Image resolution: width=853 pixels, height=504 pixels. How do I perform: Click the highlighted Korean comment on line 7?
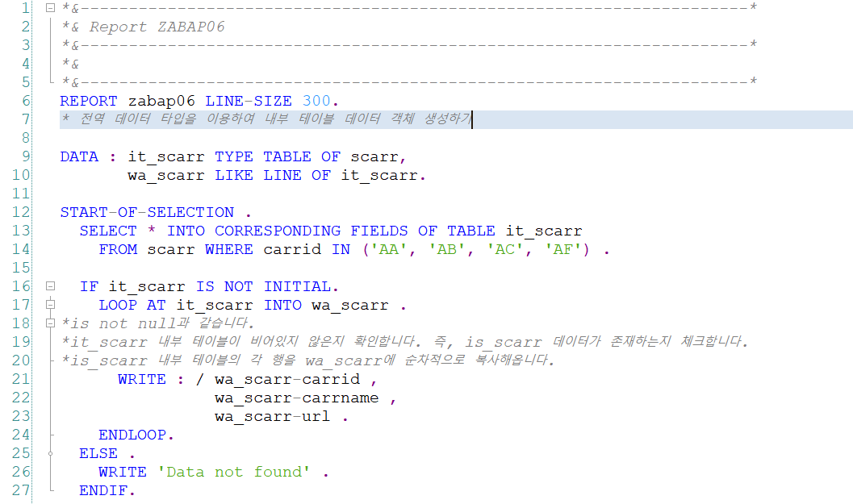pos(266,119)
